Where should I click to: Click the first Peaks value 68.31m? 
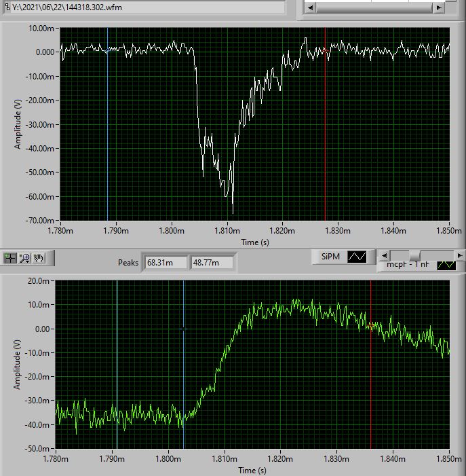coord(165,263)
